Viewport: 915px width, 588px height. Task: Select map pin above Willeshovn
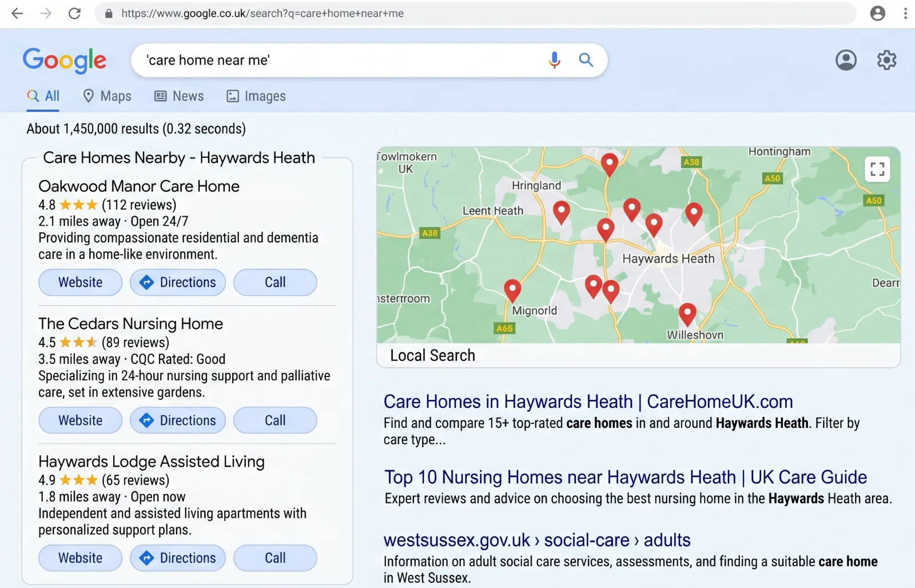coord(687,314)
